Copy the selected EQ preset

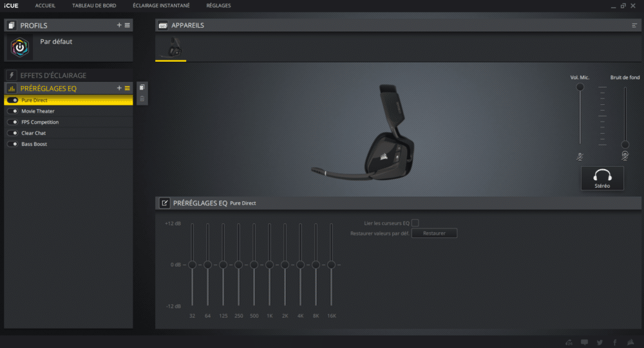[x=142, y=87]
